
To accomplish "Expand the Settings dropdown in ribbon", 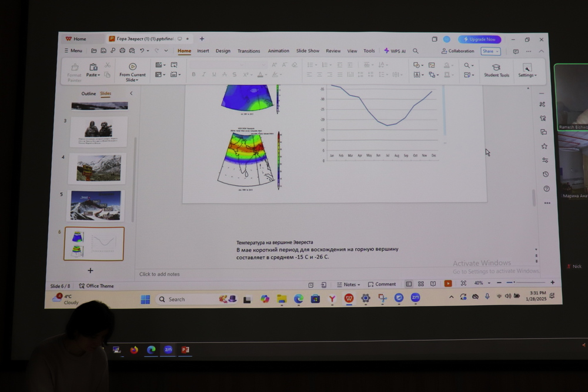I will [536, 75].
